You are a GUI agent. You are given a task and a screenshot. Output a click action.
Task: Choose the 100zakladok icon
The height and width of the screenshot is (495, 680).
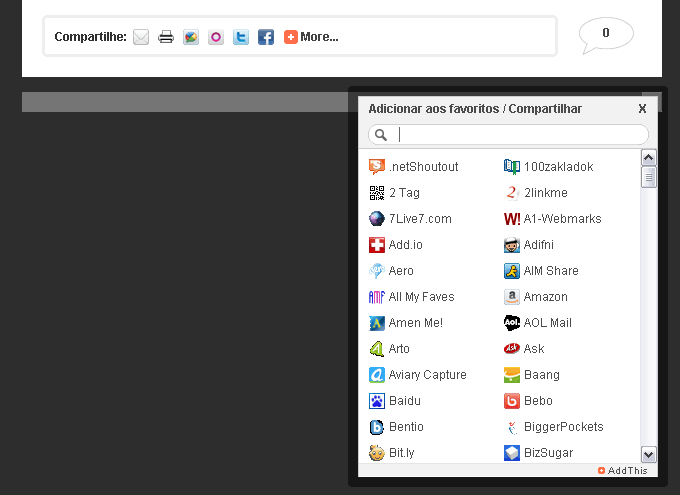click(512, 166)
